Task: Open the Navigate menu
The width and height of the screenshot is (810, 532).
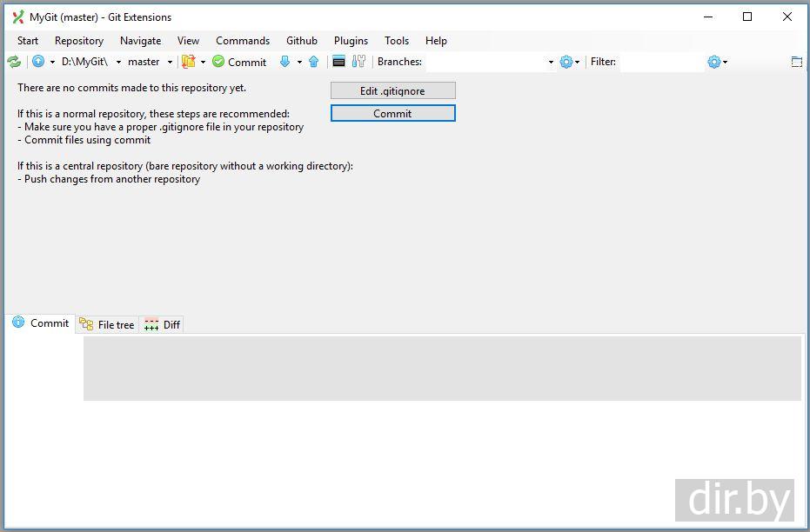Action: coord(141,41)
